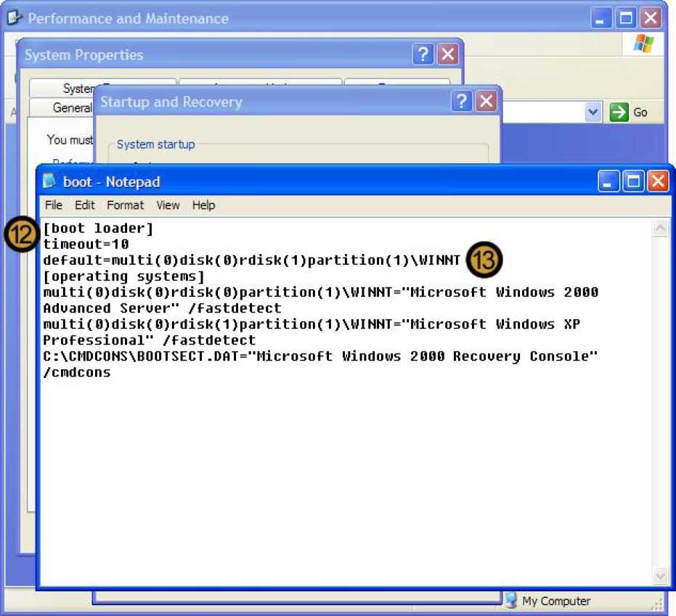
Task: Close the System Properties dialog
Action: 448,54
